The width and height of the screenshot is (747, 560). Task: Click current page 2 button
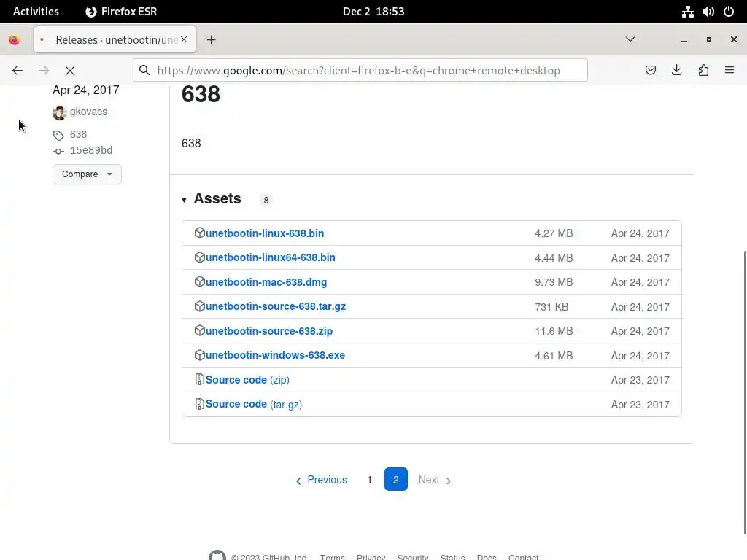pyautogui.click(x=396, y=480)
